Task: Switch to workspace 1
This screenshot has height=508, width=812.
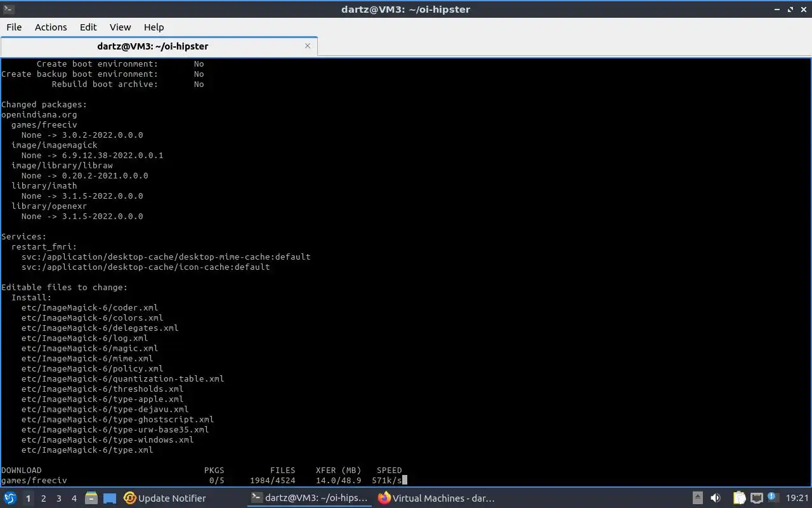Action: pyautogui.click(x=28, y=498)
